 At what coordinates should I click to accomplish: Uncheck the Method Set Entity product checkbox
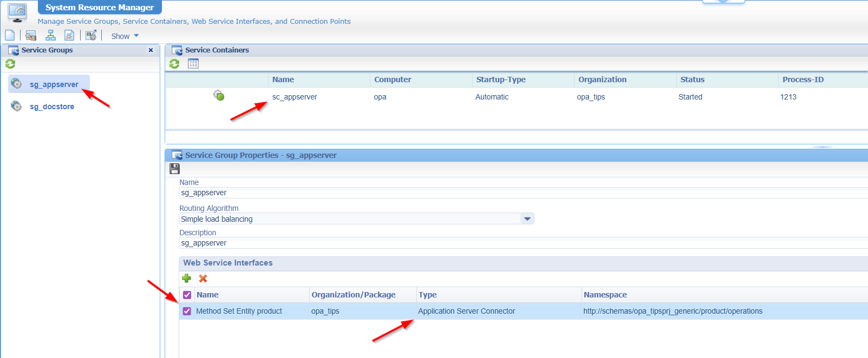point(187,311)
